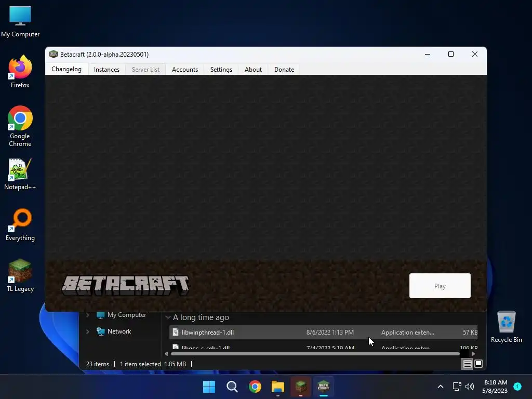Open the Instances tab
The height and width of the screenshot is (399, 532).
pos(107,69)
